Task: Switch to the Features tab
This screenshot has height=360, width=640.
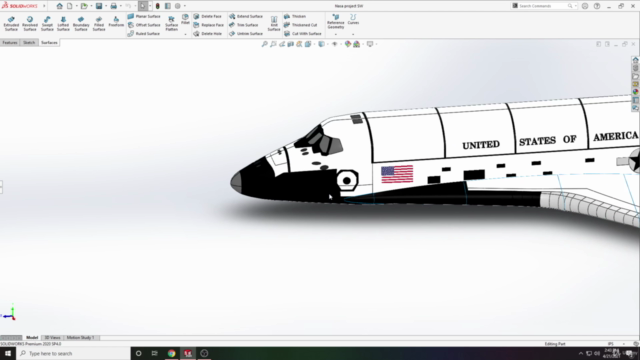Action: [x=10, y=42]
